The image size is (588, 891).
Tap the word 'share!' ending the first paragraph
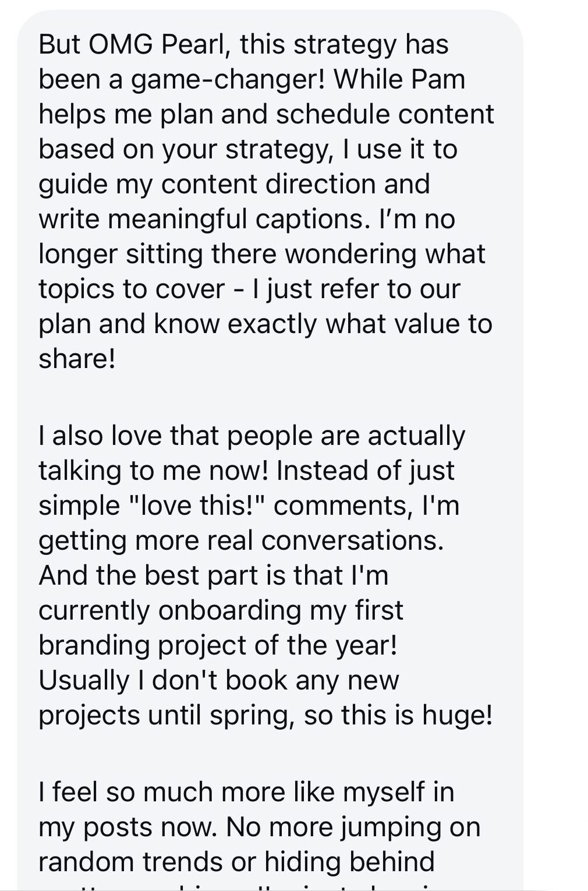pos(77,359)
